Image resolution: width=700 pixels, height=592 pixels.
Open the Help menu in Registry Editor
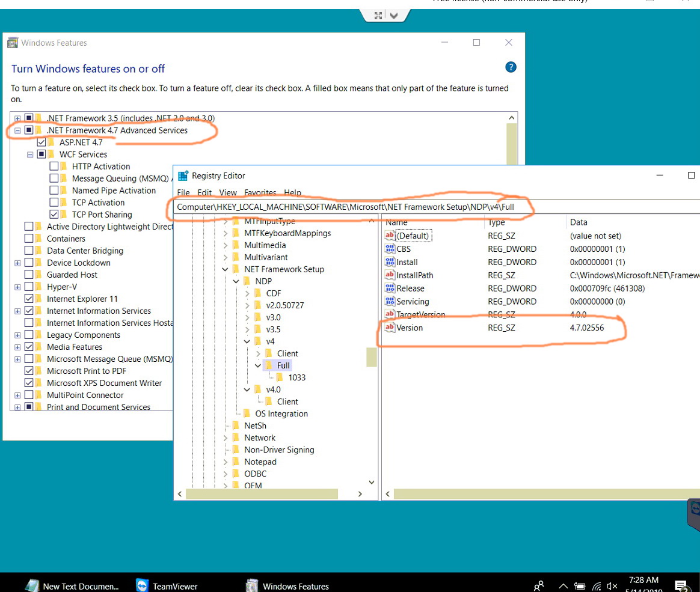[x=293, y=193]
